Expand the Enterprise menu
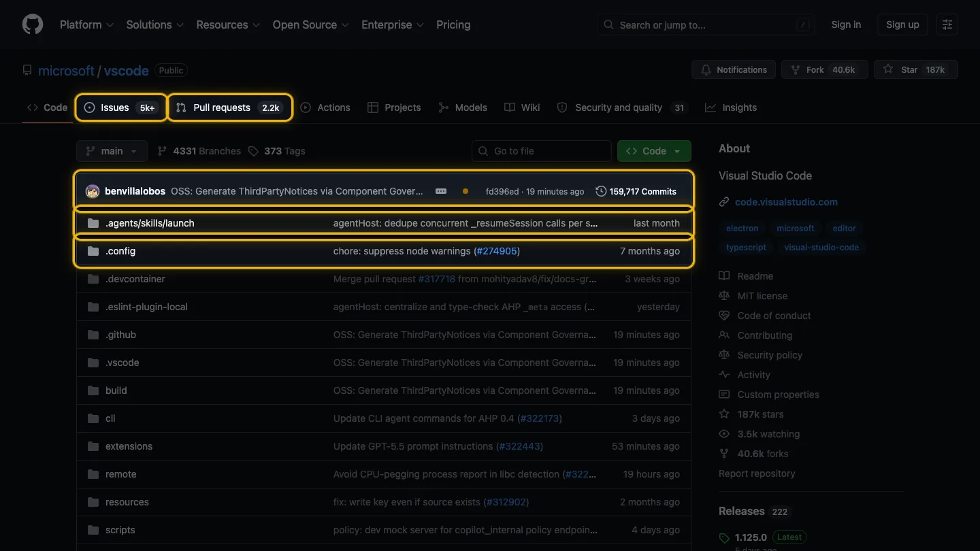 (x=393, y=24)
